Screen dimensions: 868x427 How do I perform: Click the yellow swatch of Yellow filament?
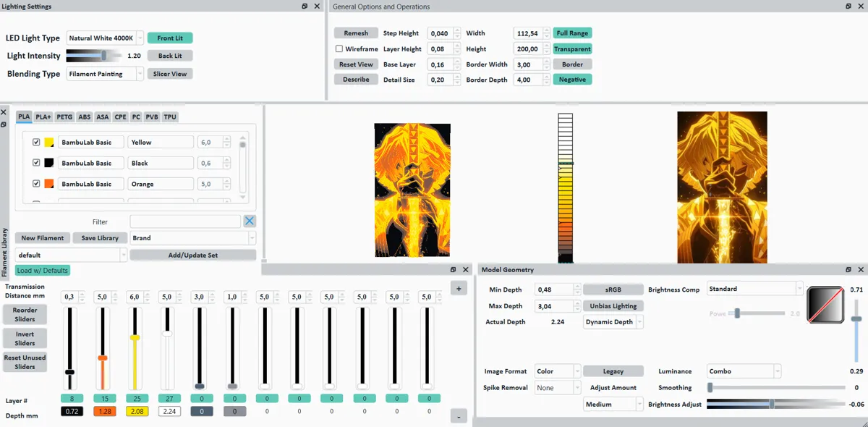(x=49, y=143)
